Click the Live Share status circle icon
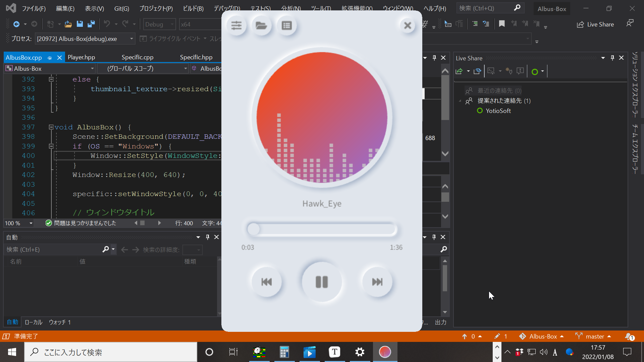 coord(535,71)
